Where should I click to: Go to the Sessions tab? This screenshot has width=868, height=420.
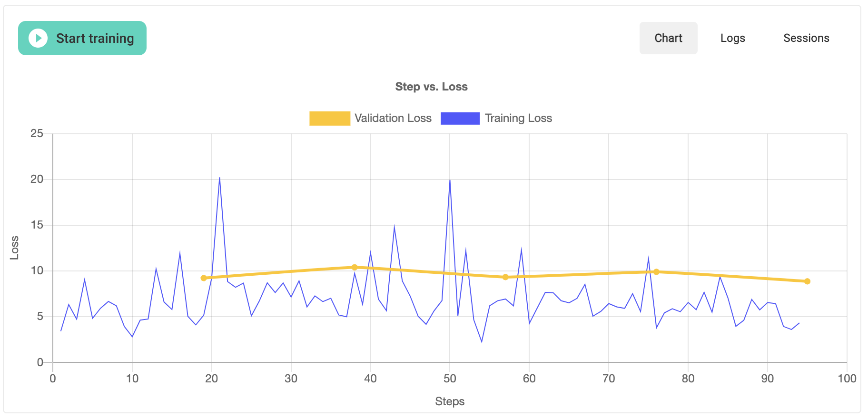[806, 38]
